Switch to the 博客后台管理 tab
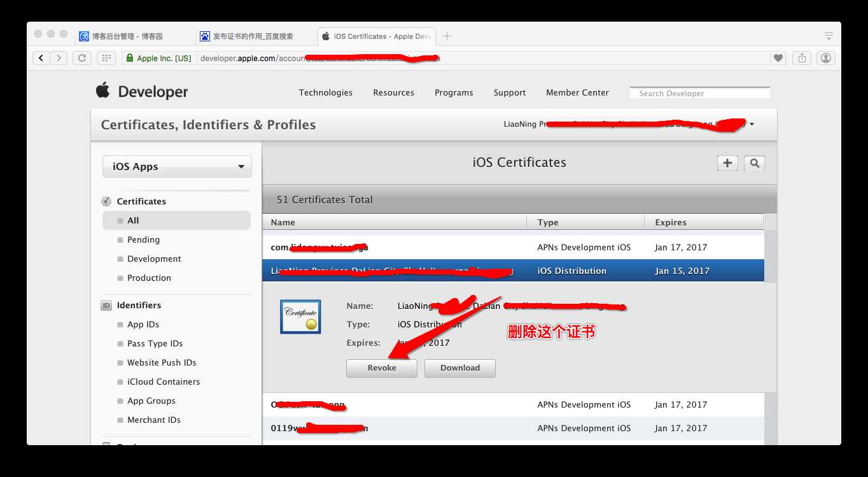The height and width of the screenshot is (477, 868). [x=127, y=36]
